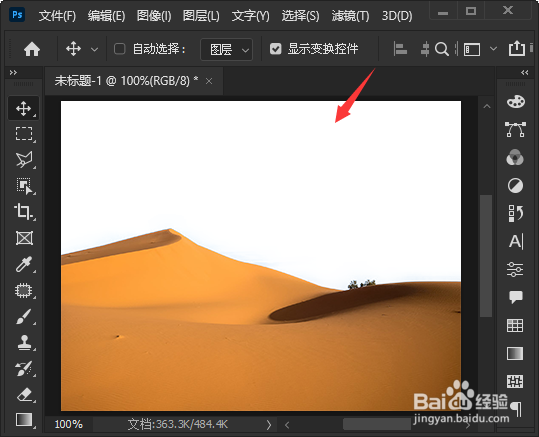Open the 滤镜(T) menu
The height and width of the screenshot is (437, 539).
[350, 15]
